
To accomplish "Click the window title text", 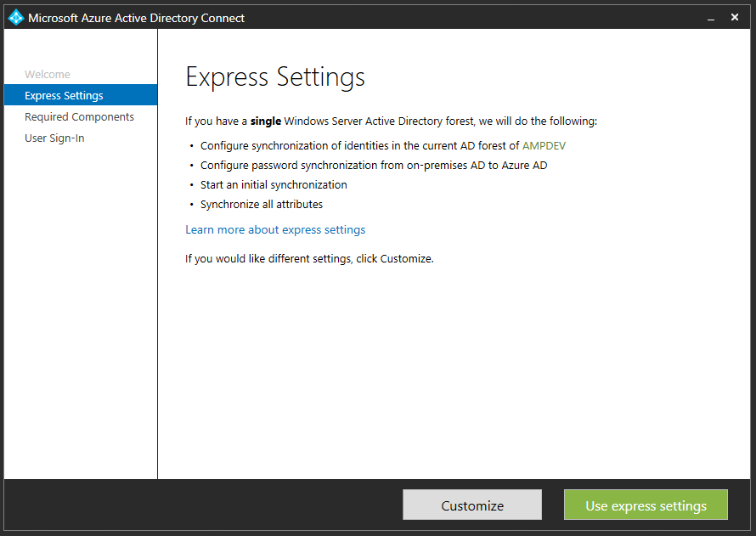I will pyautogui.click(x=137, y=18).
